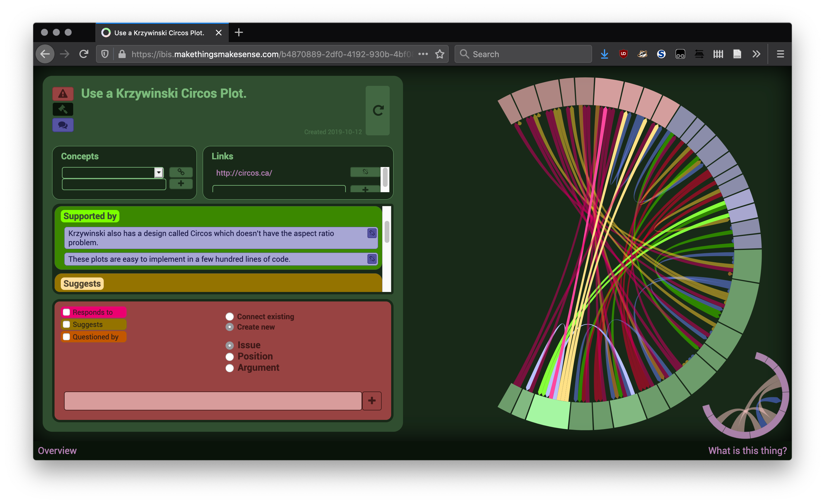Click the gavel Position icon
This screenshot has width=825, height=504.
[63, 109]
